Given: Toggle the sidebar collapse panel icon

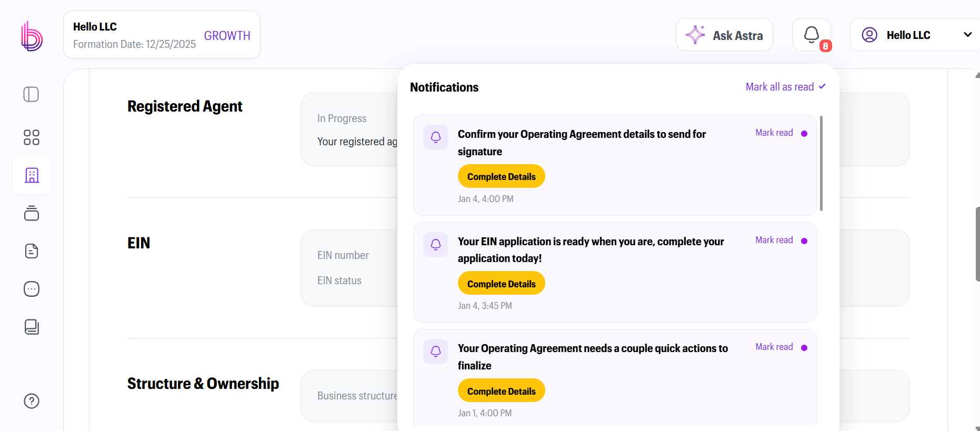Looking at the screenshot, I should click(32, 95).
